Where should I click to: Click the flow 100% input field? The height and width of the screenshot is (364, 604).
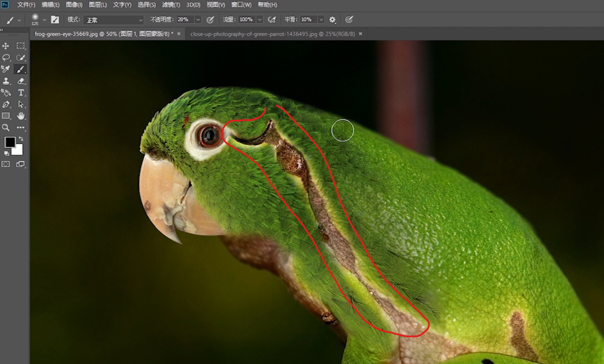247,20
